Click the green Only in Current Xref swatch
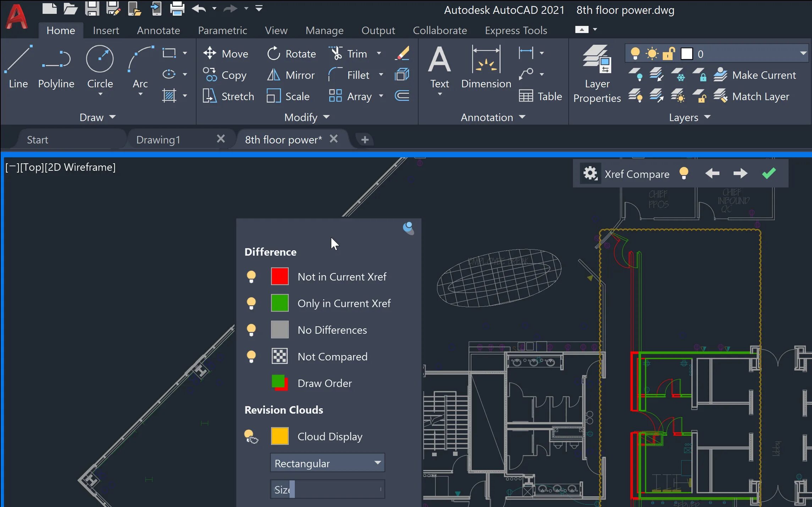812x507 pixels. (280, 303)
